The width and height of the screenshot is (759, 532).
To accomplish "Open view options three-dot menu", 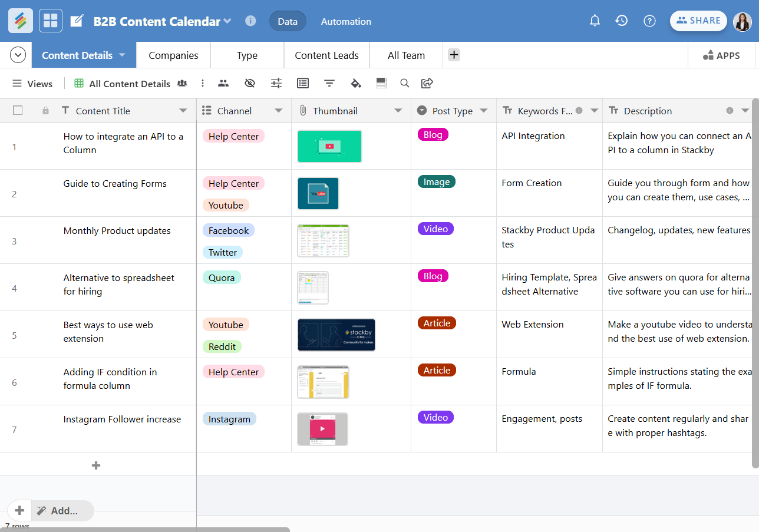I will pyautogui.click(x=203, y=83).
